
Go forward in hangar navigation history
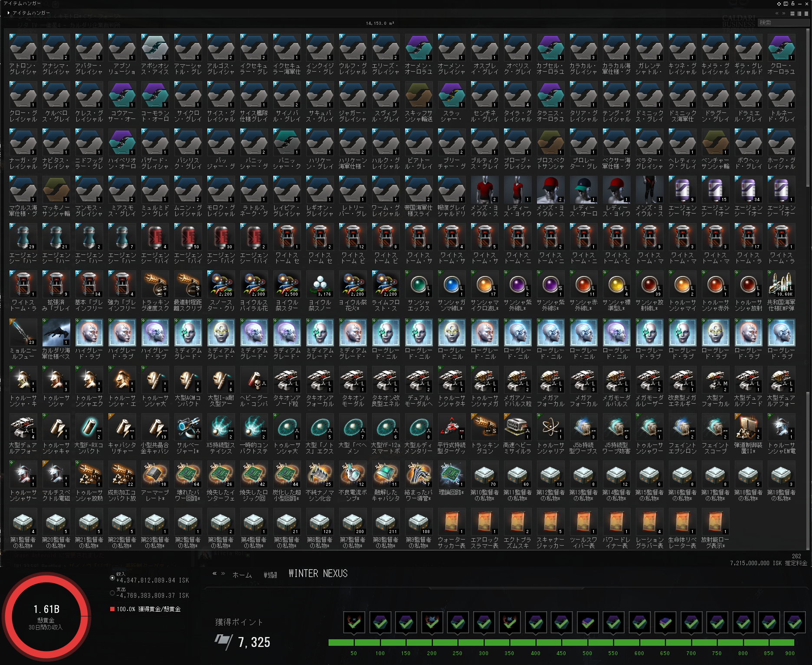coord(783,13)
